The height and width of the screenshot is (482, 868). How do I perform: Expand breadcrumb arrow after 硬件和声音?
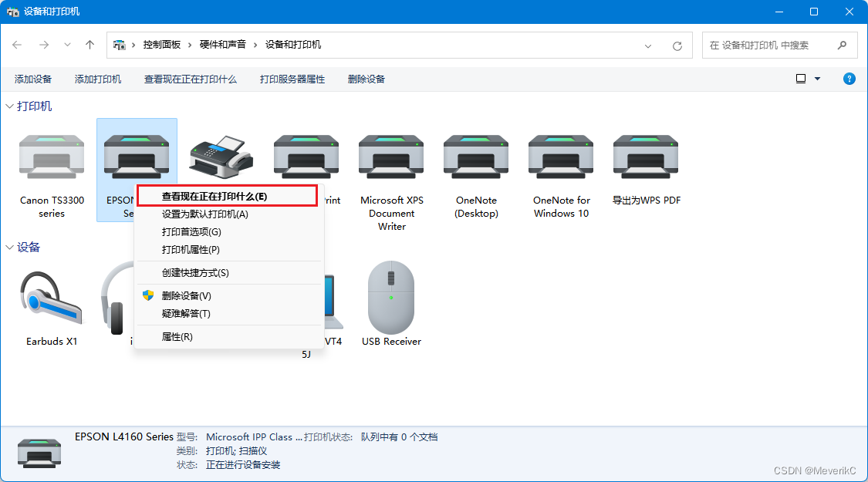[x=255, y=45]
